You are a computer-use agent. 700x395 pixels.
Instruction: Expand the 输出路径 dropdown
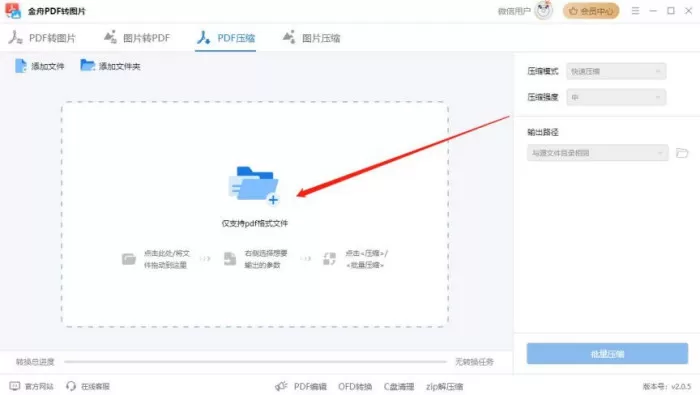point(597,153)
